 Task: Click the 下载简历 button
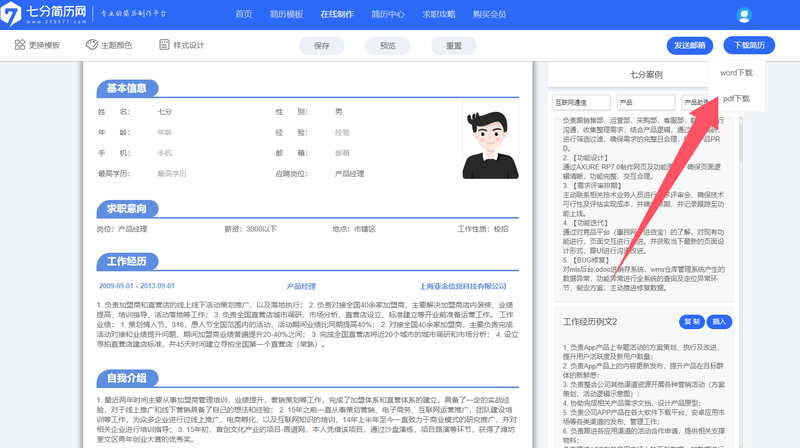click(749, 45)
